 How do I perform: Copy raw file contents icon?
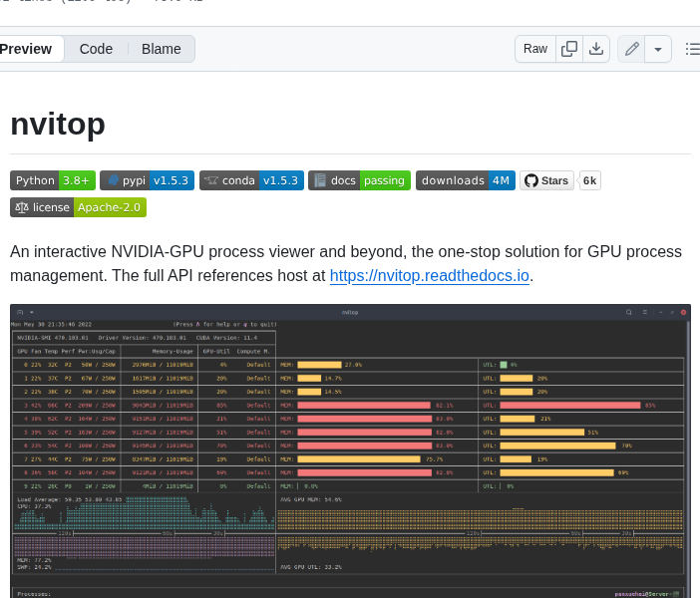tap(568, 49)
